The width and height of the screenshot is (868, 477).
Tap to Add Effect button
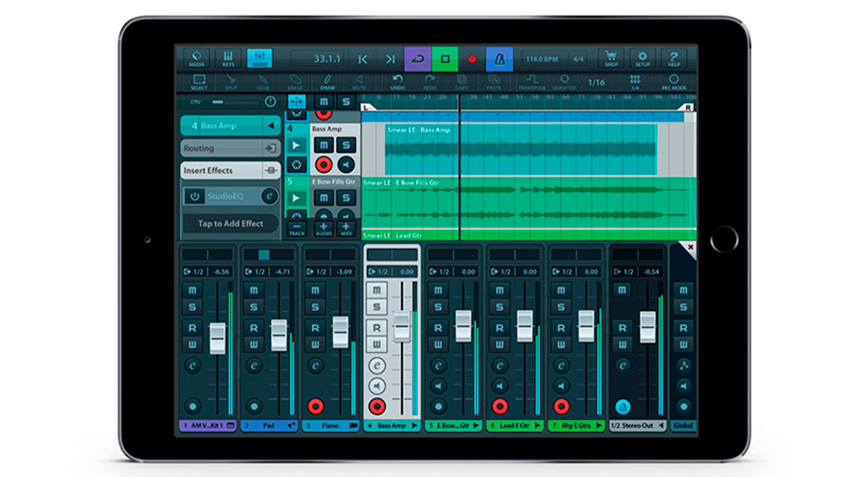click(x=230, y=223)
